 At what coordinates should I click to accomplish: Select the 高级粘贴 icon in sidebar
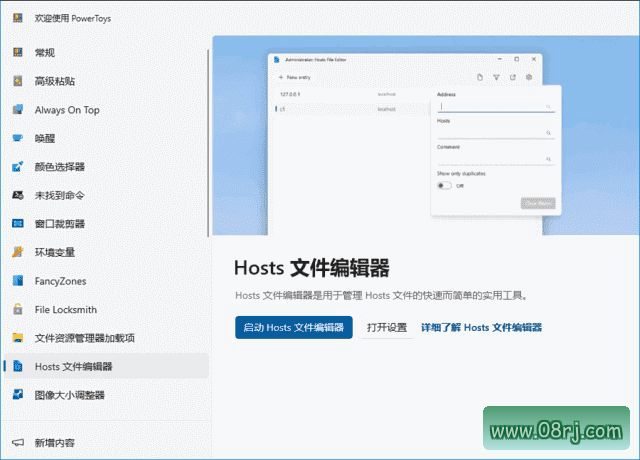[18, 81]
